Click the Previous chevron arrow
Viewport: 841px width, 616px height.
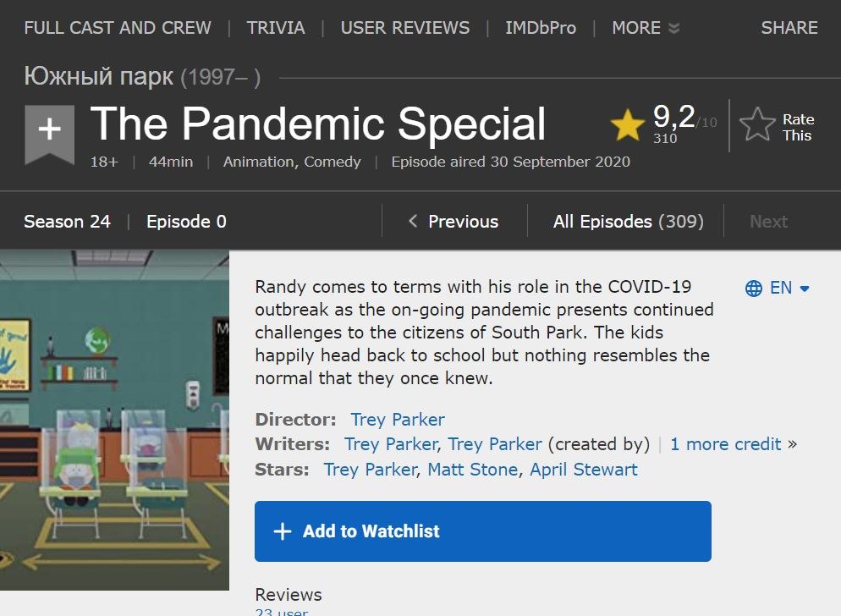(x=413, y=222)
